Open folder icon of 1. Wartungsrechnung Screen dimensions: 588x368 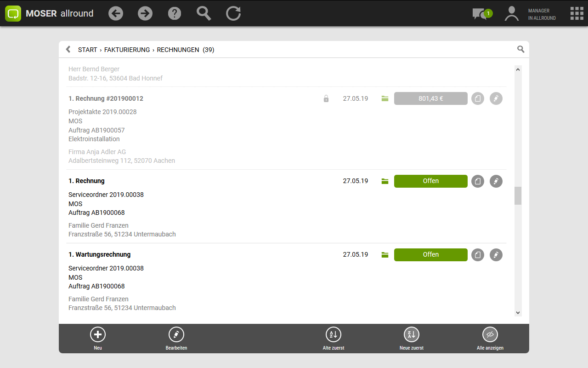pyautogui.click(x=385, y=255)
